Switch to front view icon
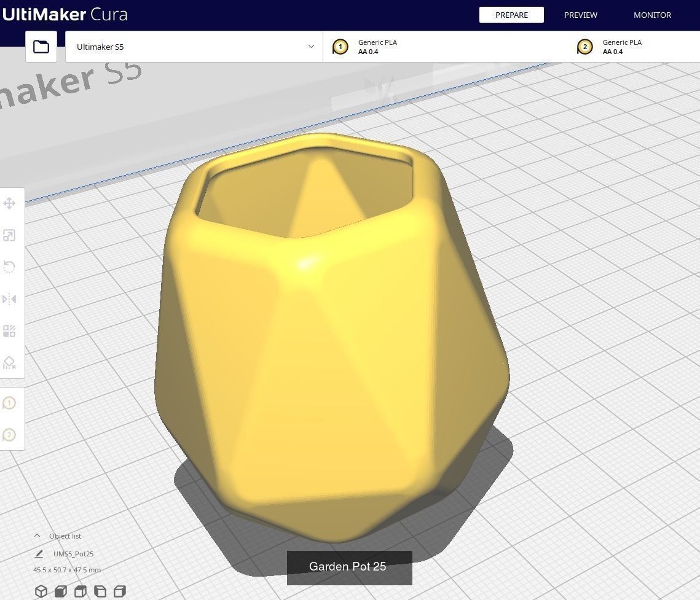700x600 pixels. tap(61, 591)
